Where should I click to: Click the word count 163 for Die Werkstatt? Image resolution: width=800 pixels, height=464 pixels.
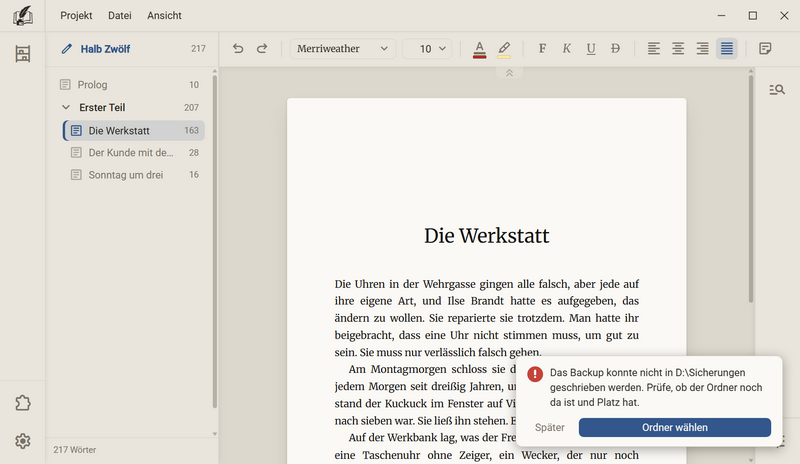tap(191, 131)
